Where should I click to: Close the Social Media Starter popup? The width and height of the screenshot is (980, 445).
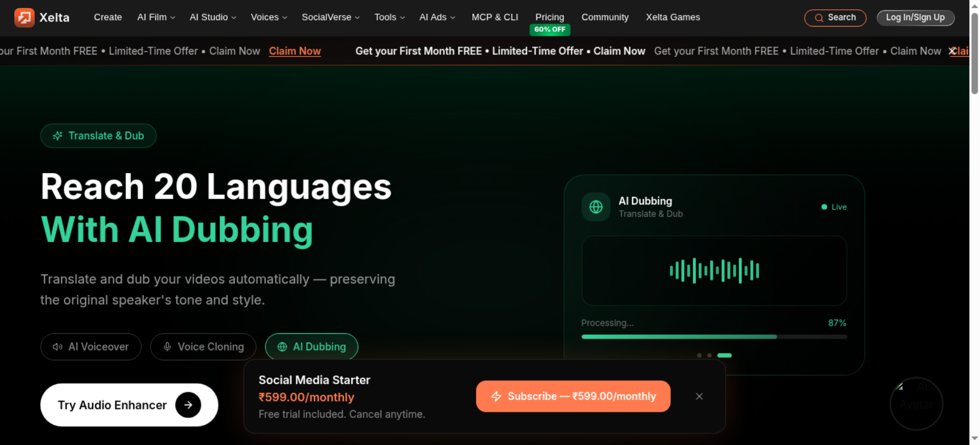(x=699, y=396)
